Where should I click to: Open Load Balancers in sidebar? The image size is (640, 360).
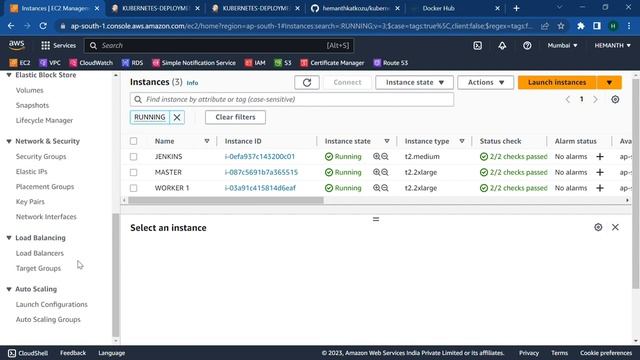pyautogui.click(x=40, y=253)
